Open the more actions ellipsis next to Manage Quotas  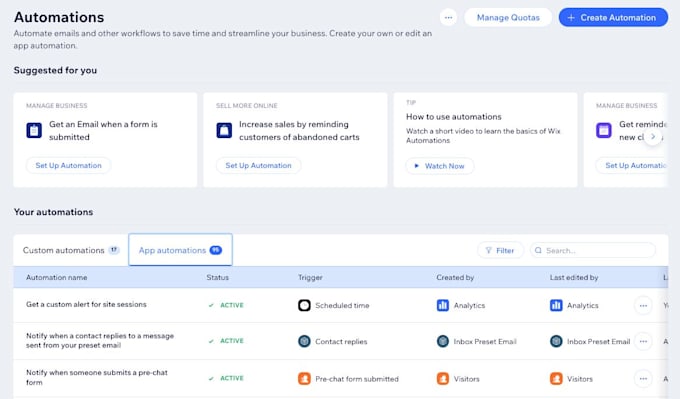[x=448, y=17]
